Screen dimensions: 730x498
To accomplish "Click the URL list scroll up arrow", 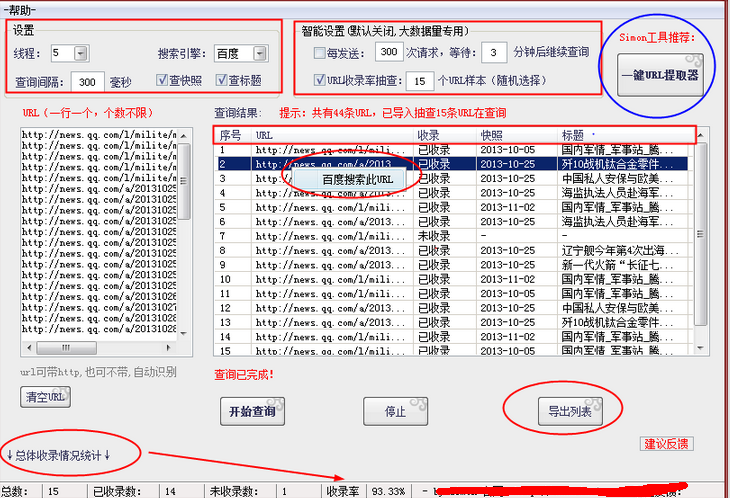I will (183, 135).
